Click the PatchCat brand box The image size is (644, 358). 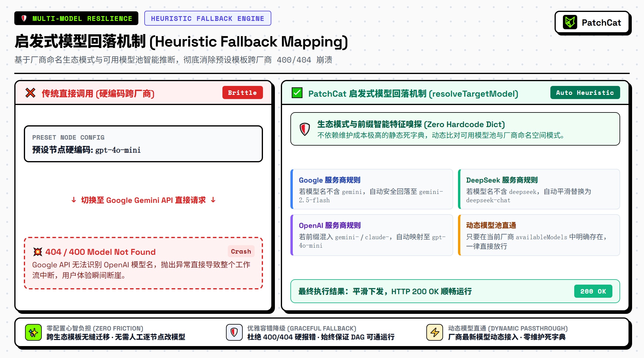click(592, 22)
